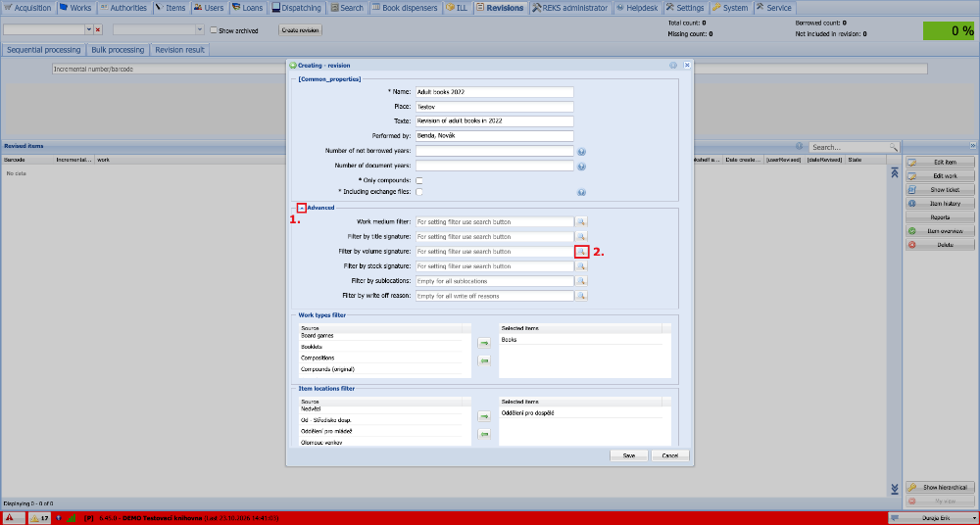Open Item history
The image size is (980, 525).
(940, 204)
